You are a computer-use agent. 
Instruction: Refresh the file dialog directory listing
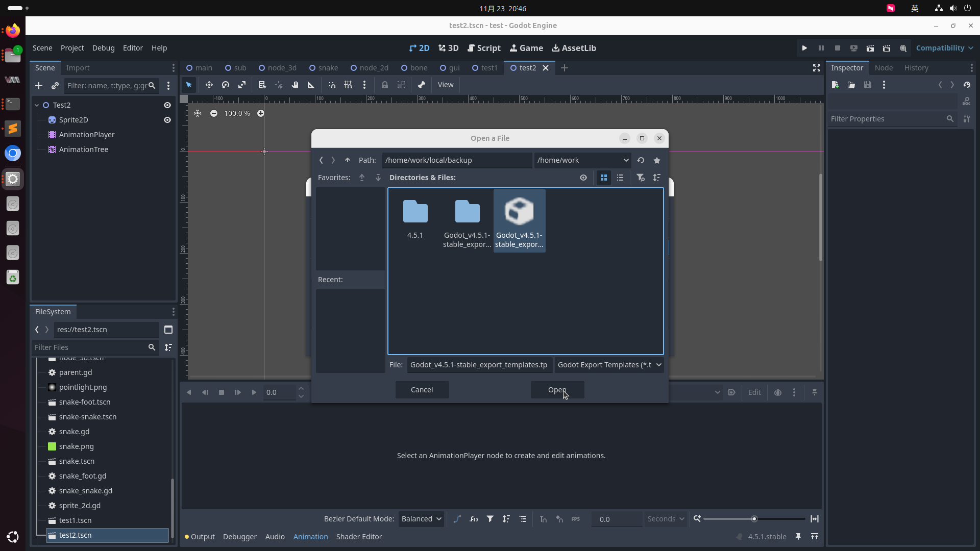tap(641, 160)
